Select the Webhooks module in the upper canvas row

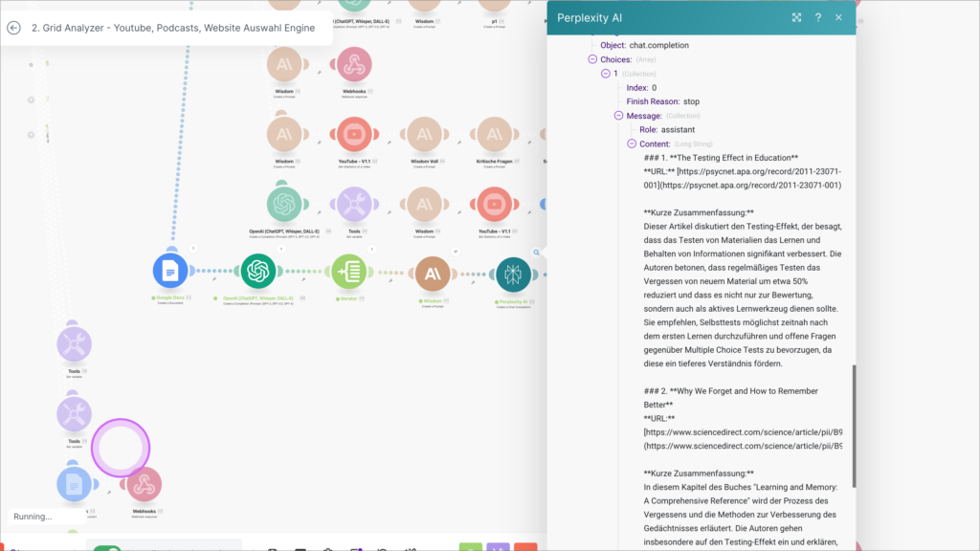354,64
